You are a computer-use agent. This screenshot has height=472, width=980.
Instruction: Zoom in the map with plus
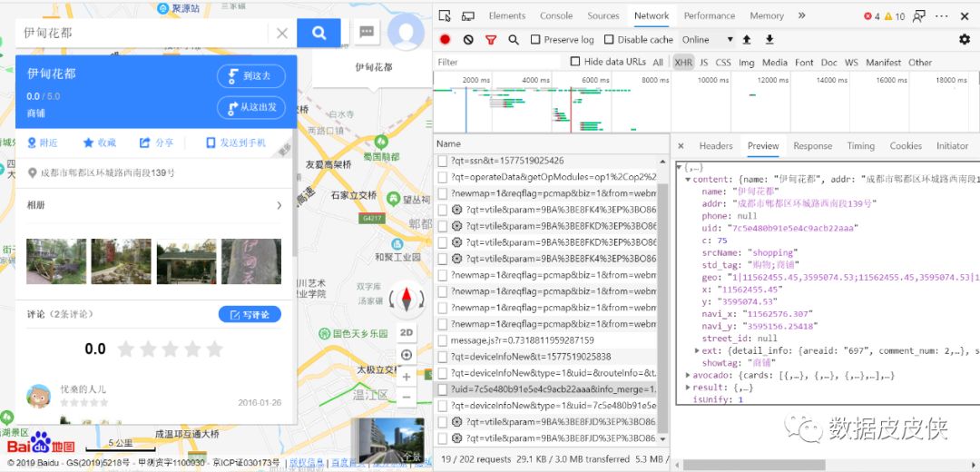(x=407, y=377)
